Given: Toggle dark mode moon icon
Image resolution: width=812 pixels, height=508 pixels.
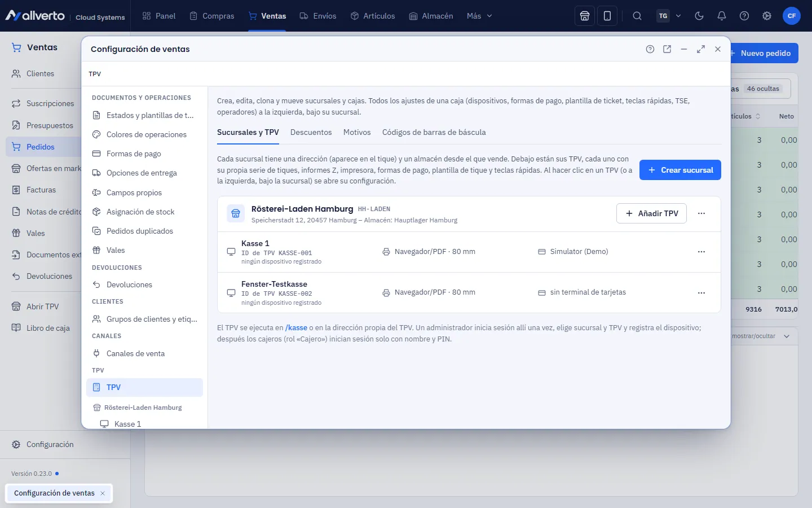Looking at the screenshot, I should click(x=699, y=16).
